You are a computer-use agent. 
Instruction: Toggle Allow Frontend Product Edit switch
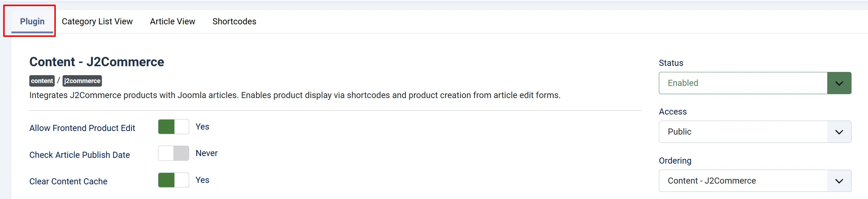[x=173, y=127]
